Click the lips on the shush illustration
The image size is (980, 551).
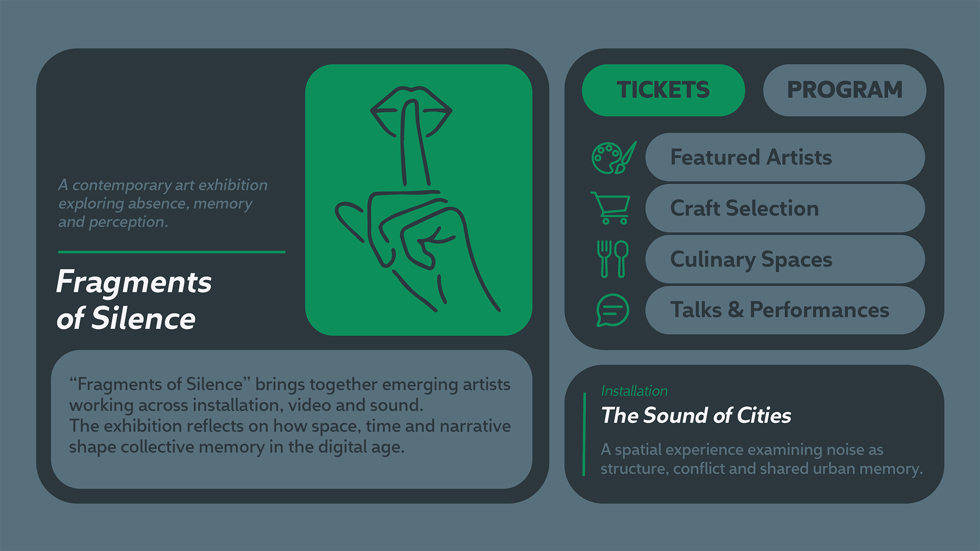pos(411,112)
